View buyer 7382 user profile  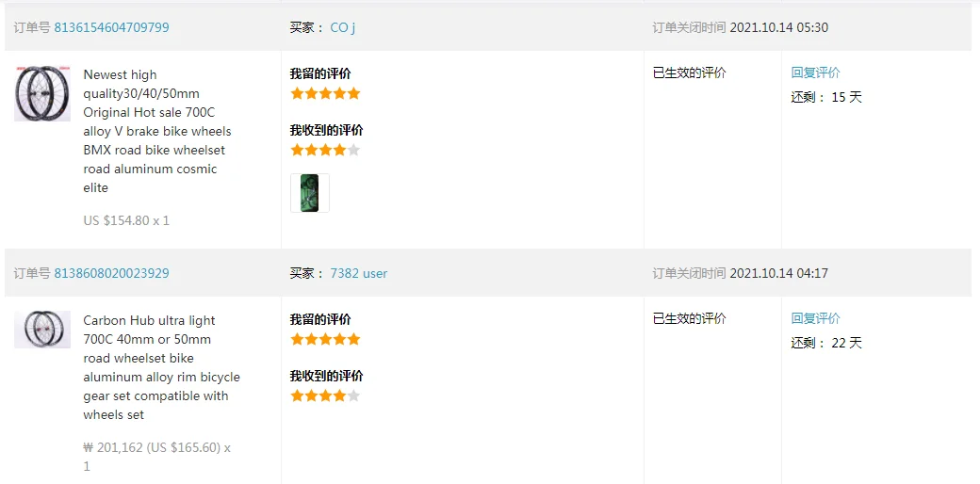coord(359,273)
